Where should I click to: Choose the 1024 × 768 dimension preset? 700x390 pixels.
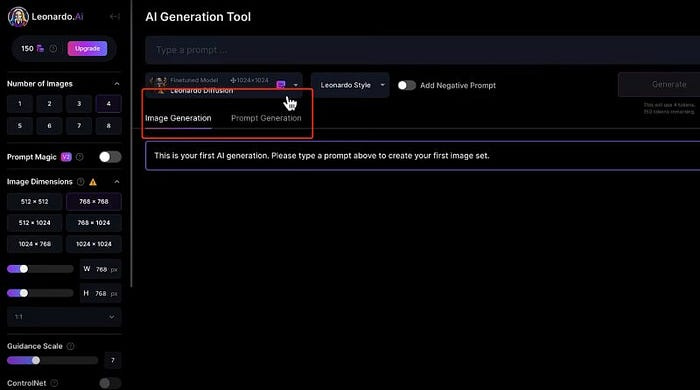click(34, 244)
